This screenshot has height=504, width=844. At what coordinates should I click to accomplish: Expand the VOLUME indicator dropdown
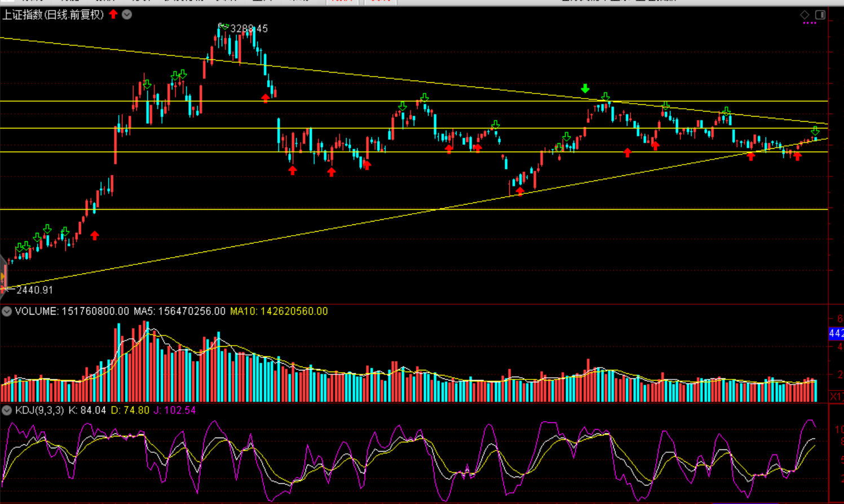pyautogui.click(x=7, y=311)
